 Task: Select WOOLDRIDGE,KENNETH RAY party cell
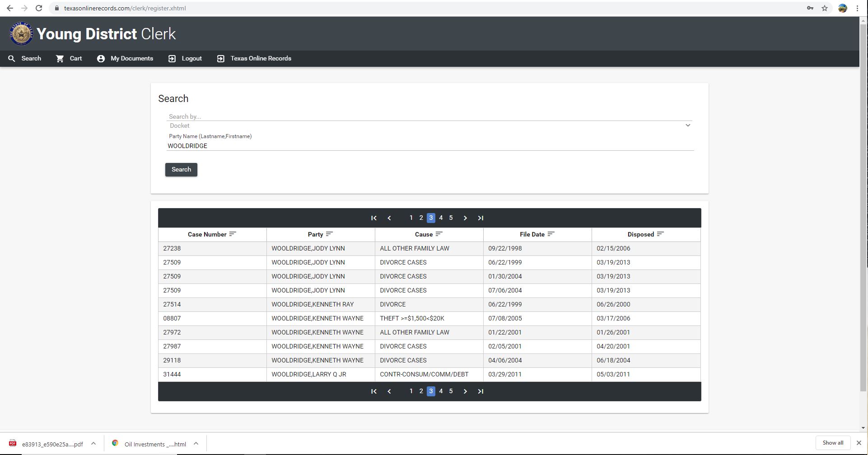[x=321, y=304]
